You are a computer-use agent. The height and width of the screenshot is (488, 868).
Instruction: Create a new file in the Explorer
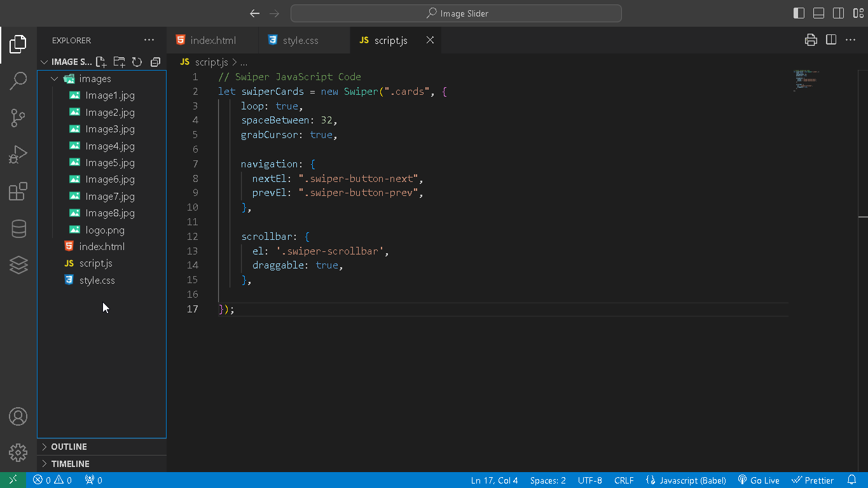pyautogui.click(x=100, y=62)
